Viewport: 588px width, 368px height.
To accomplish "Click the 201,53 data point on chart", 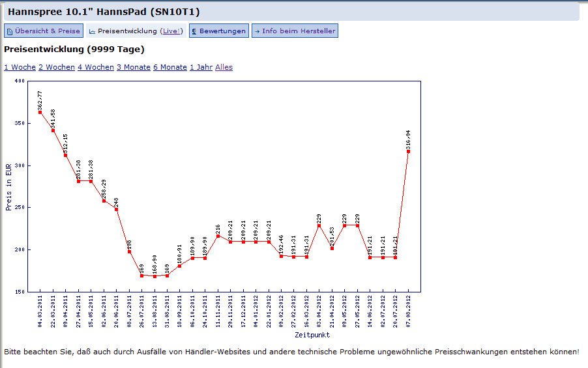I will pos(332,248).
